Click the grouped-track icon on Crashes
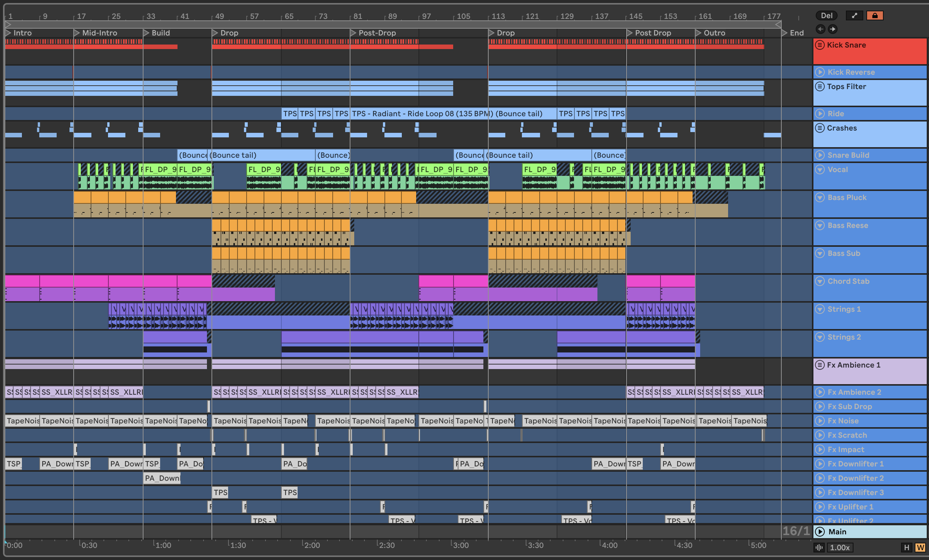 (x=819, y=128)
